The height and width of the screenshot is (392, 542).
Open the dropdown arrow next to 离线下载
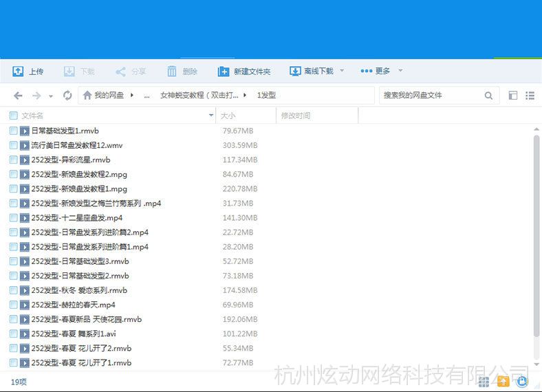tap(342, 71)
